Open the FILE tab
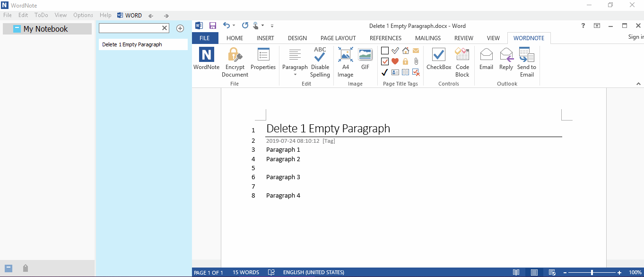The height and width of the screenshot is (277, 644). (x=205, y=38)
